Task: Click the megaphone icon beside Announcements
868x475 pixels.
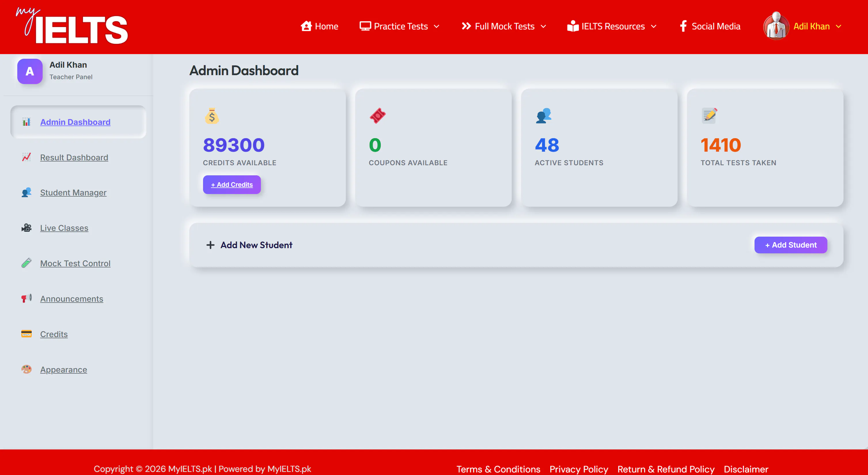Action: coord(26,299)
